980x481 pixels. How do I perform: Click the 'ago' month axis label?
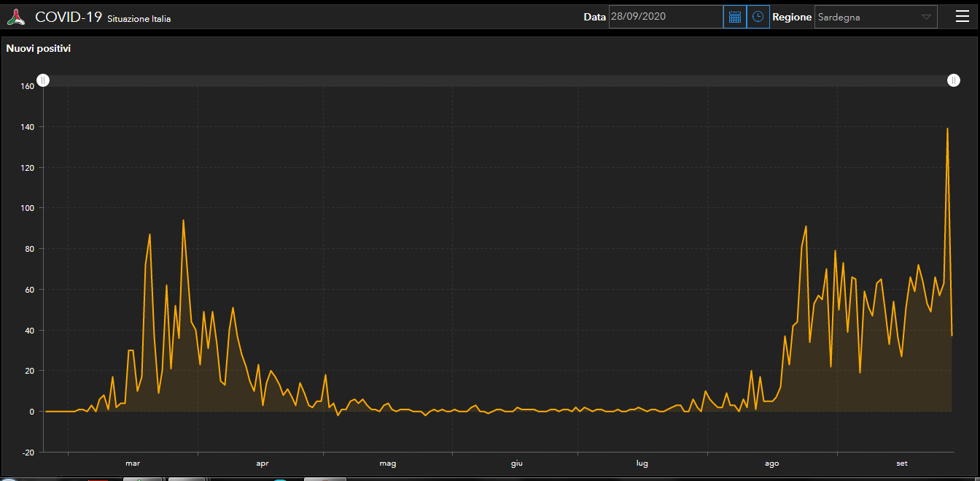point(771,463)
